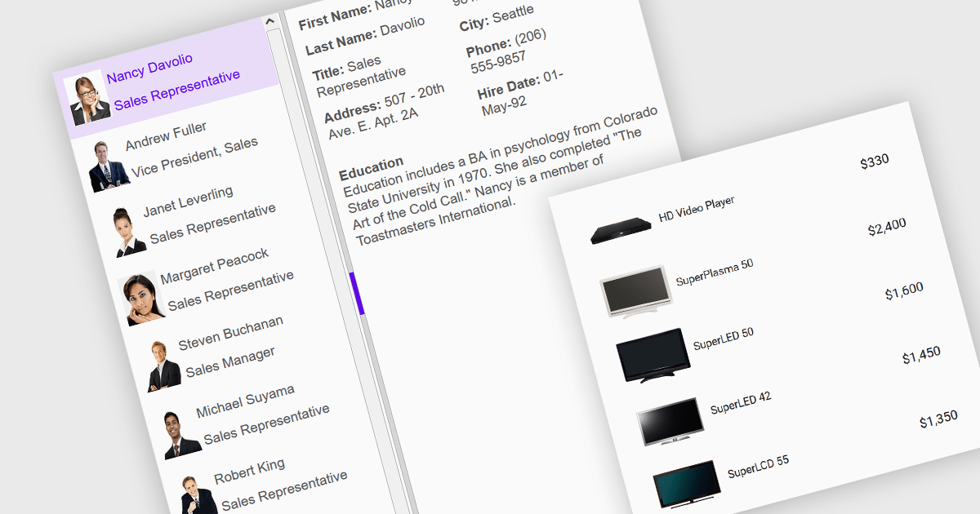Select Robert King in the list
Screen dimensions: 980x514
(249, 471)
